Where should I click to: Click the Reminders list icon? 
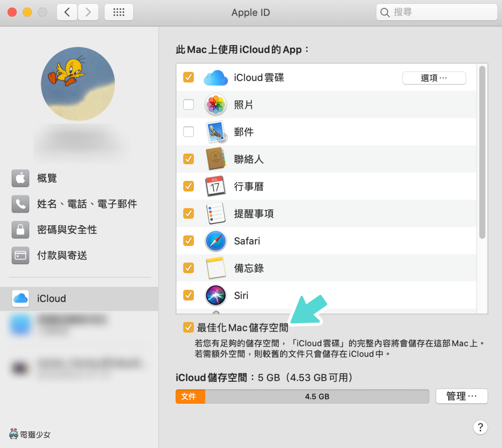(x=216, y=213)
